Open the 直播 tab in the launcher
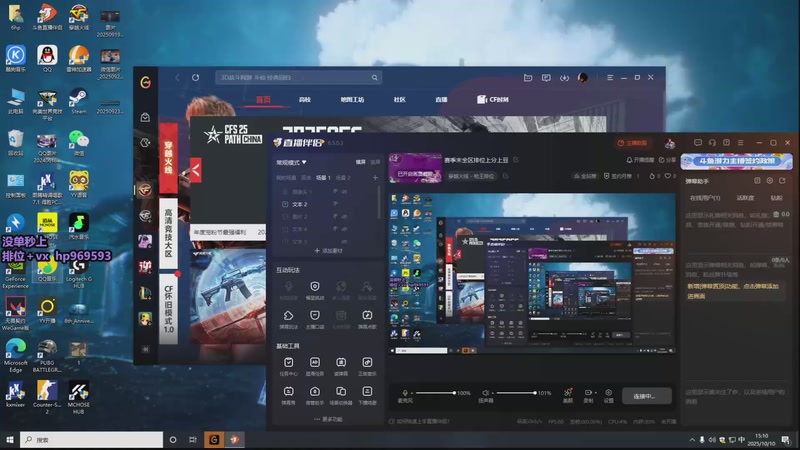 point(441,99)
